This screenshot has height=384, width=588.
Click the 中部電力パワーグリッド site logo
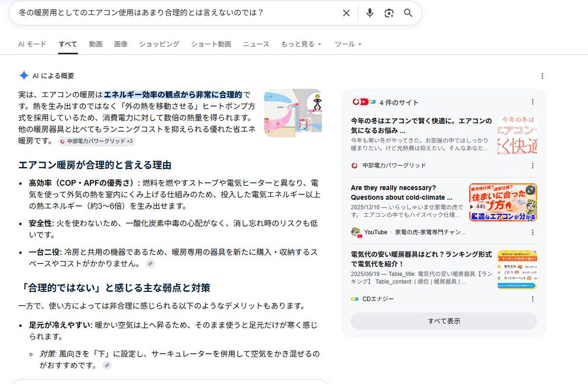coord(355,166)
